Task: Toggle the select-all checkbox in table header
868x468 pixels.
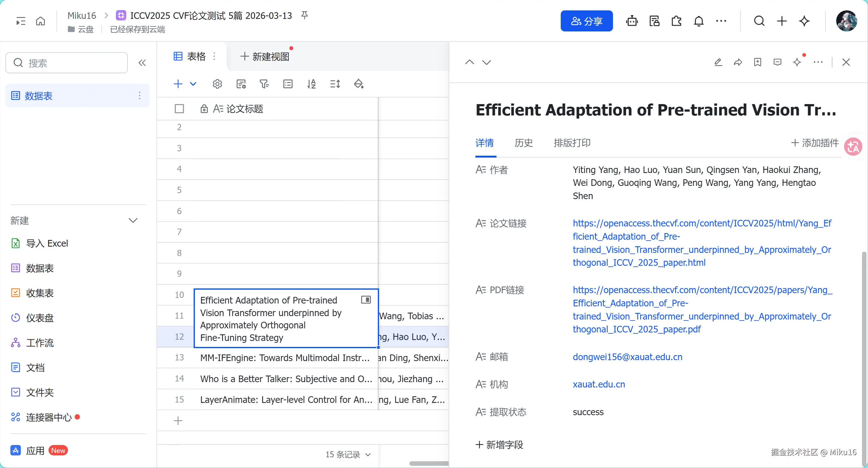Action: [179, 109]
